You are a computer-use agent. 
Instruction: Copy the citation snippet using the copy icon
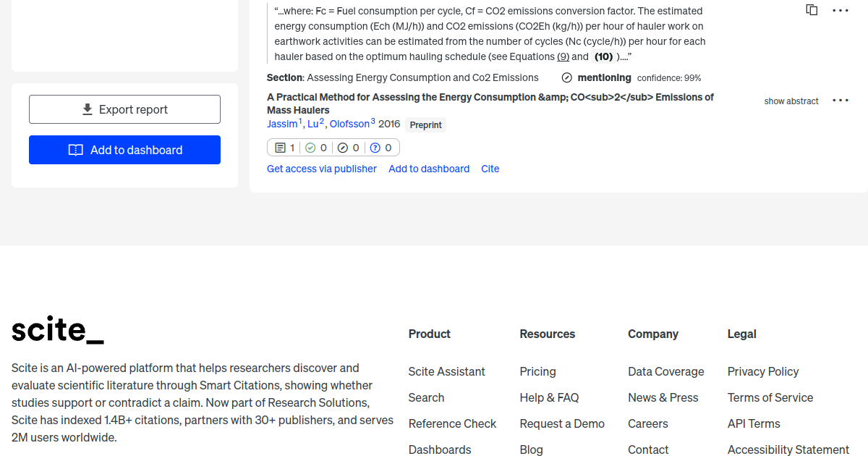(x=812, y=10)
